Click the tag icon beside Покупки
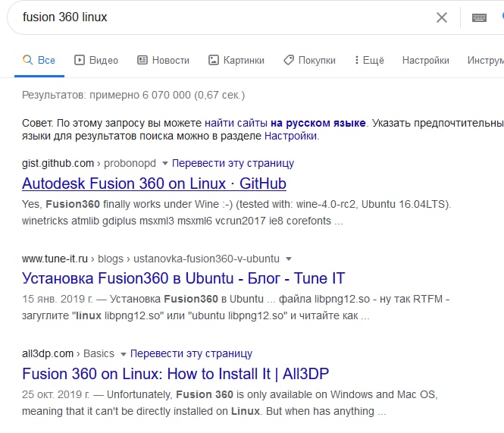504x433 pixels. coord(289,60)
